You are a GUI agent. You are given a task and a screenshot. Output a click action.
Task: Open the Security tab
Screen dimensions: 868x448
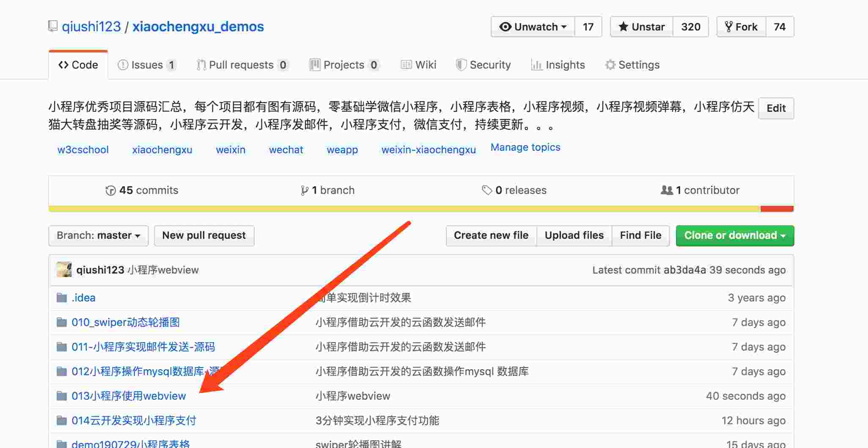point(483,65)
